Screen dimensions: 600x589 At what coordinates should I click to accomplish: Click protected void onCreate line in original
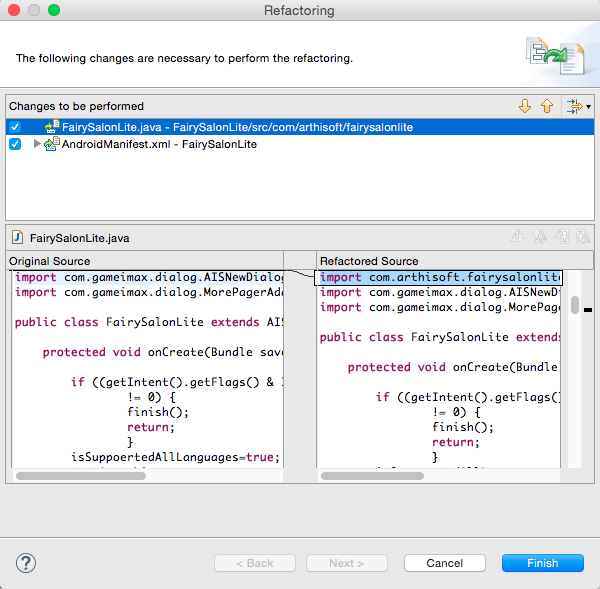point(163,352)
